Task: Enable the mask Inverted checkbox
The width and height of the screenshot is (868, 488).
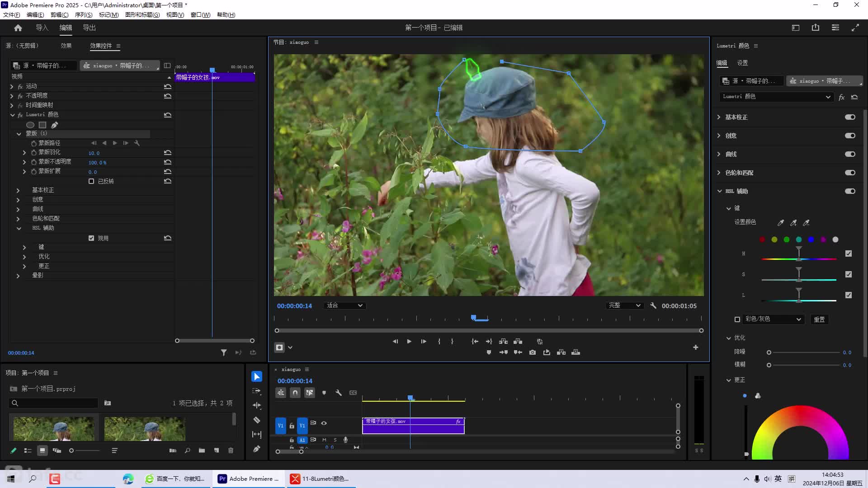Action: click(91, 181)
